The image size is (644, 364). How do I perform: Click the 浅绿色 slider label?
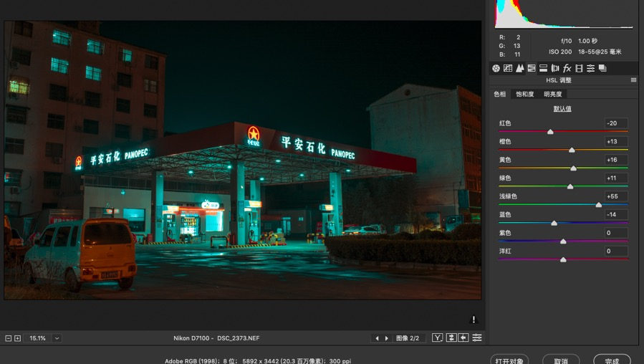coord(508,196)
